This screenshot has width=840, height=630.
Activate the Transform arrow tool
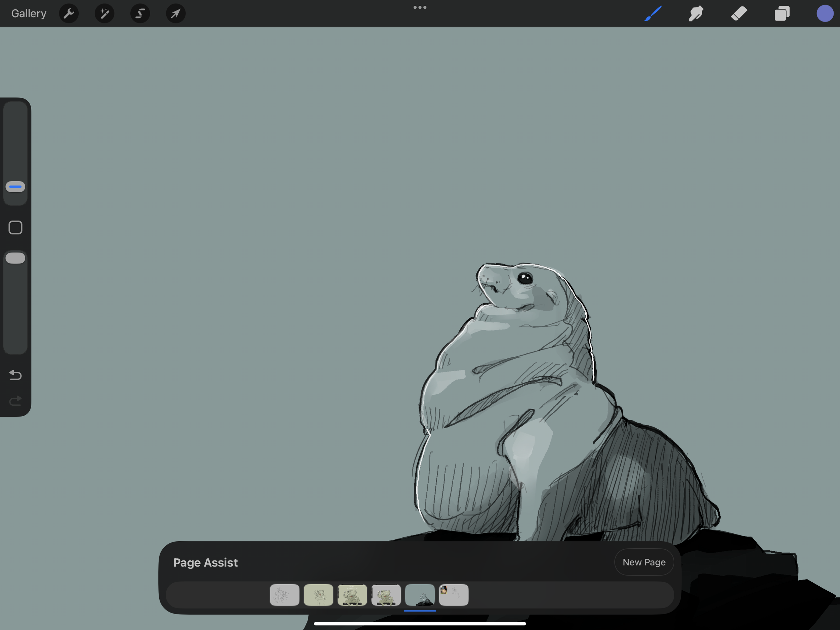(x=175, y=14)
